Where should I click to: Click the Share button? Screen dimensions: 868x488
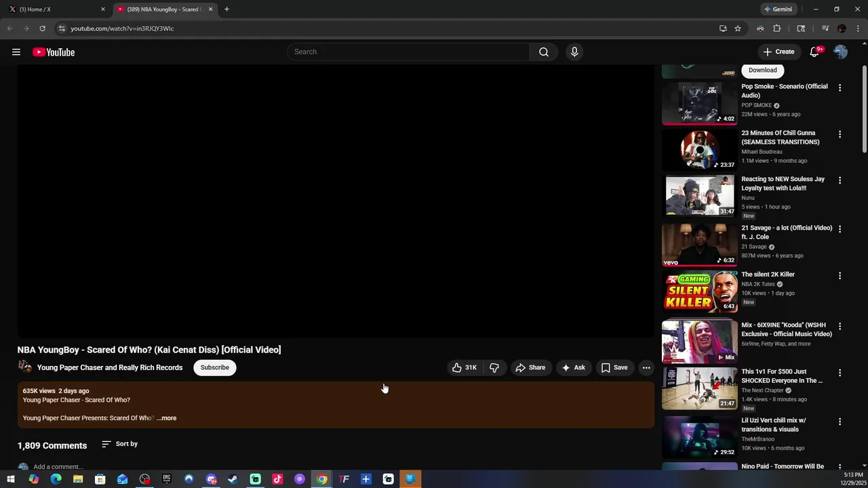click(x=530, y=367)
